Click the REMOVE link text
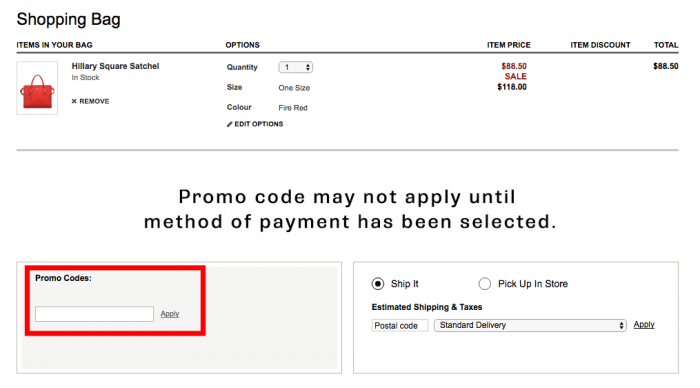 click(94, 101)
